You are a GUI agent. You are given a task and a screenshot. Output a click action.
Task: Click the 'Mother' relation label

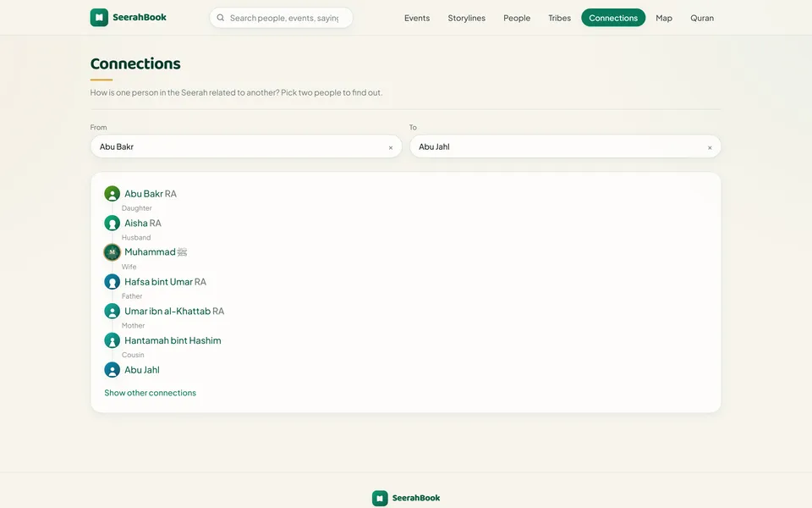coord(133,325)
